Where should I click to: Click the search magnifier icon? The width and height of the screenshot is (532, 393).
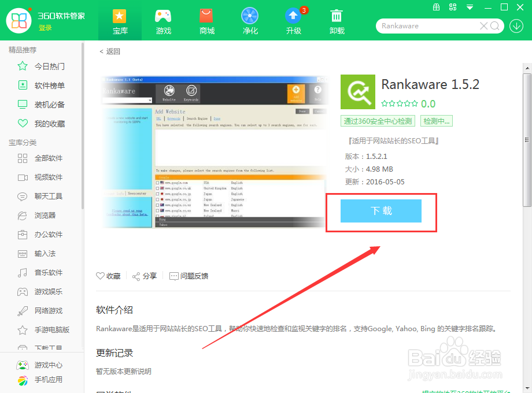coord(495,26)
